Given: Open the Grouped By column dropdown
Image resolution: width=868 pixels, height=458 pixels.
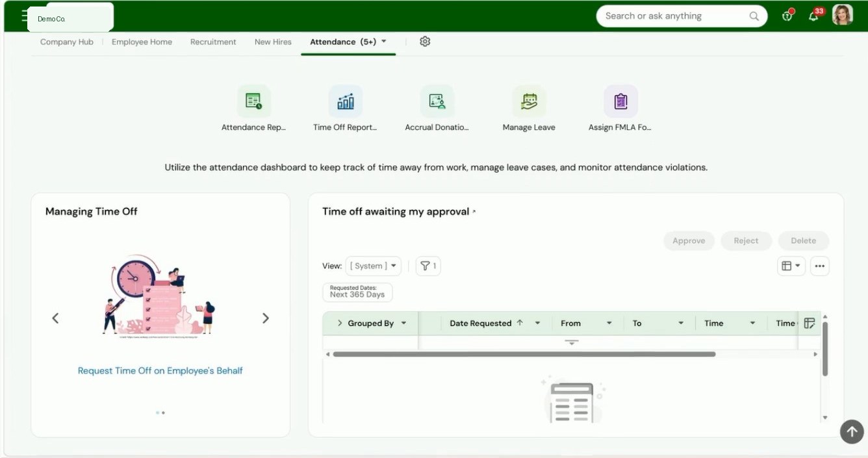Looking at the screenshot, I should pyautogui.click(x=403, y=323).
